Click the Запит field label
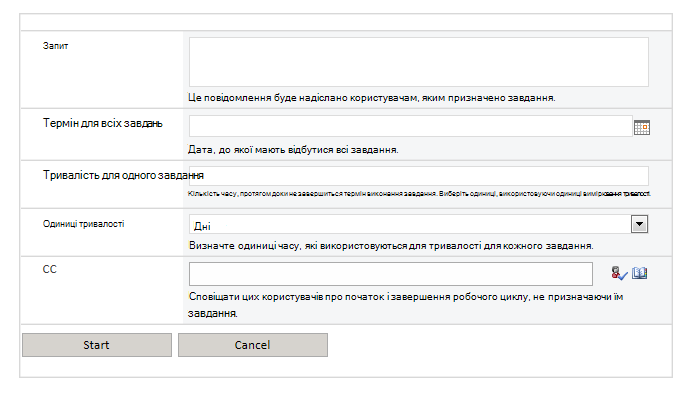687x395 pixels. [x=55, y=46]
